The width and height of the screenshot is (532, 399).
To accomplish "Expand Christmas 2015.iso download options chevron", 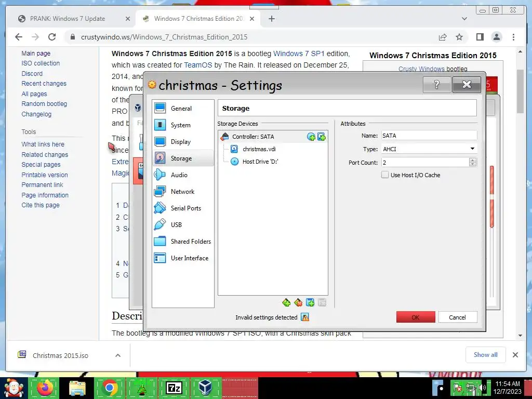I will pyautogui.click(x=118, y=355).
